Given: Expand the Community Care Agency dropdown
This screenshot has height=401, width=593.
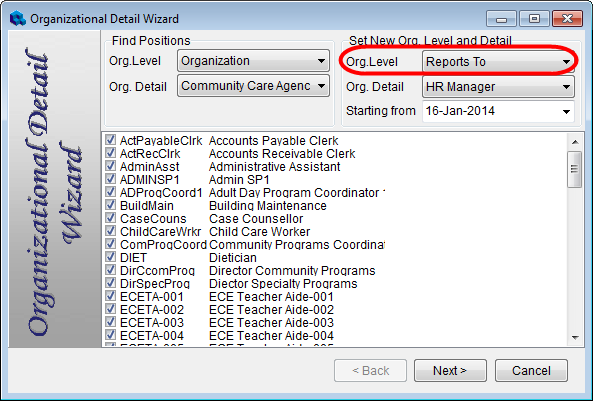Looking at the screenshot, I should 253,86.
